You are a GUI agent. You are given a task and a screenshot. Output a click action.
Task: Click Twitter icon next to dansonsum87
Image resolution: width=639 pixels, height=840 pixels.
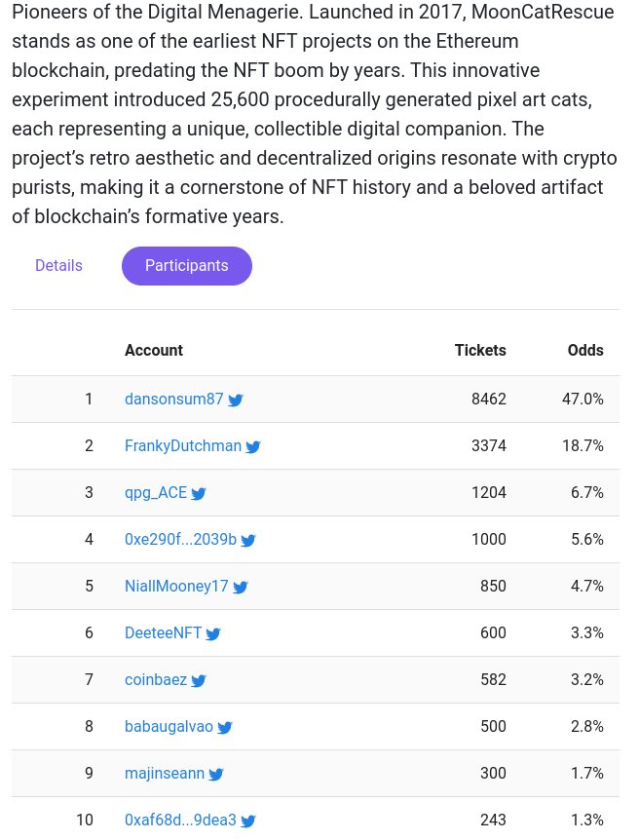click(235, 401)
